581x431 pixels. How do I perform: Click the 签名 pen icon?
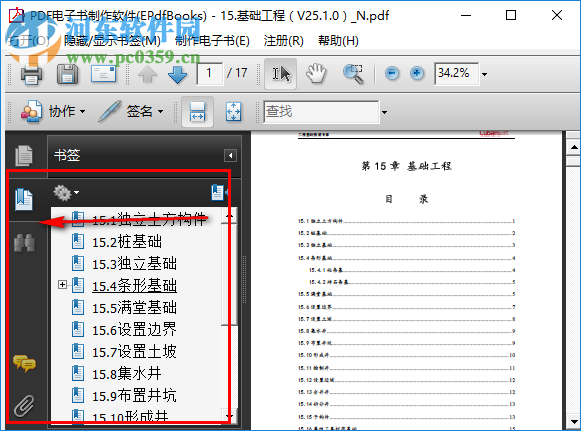tap(110, 111)
